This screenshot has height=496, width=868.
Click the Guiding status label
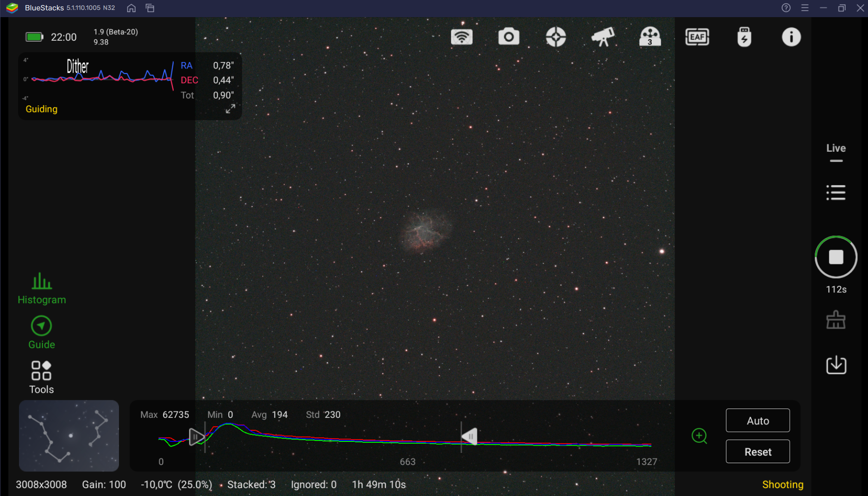click(x=42, y=109)
